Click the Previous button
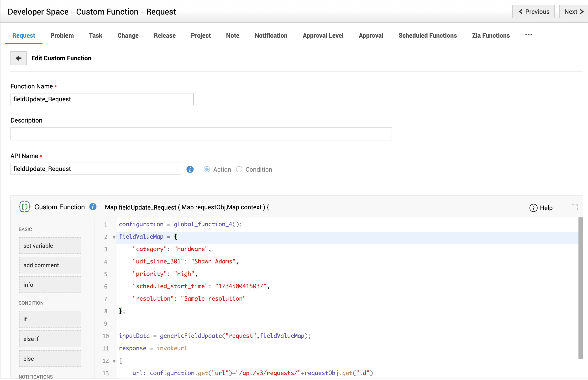Viewport: 588px width, 380px height. point(533,12)
